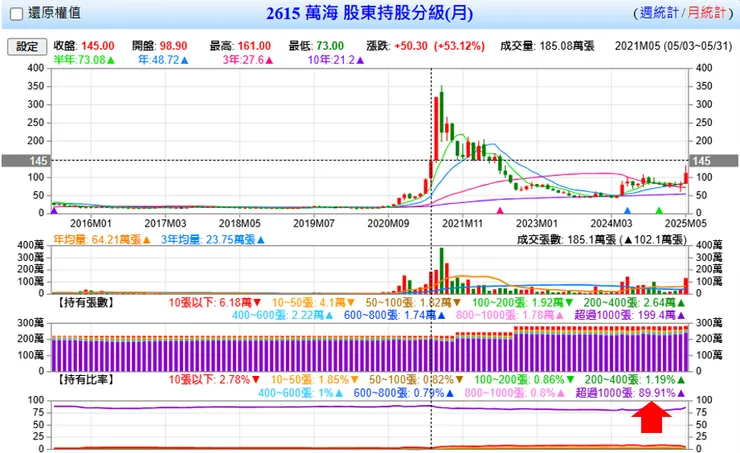Screen dimensions: 740x453
Task: Click the 3年均量 23.75萬張 label
Action: [x=213, y=239]
